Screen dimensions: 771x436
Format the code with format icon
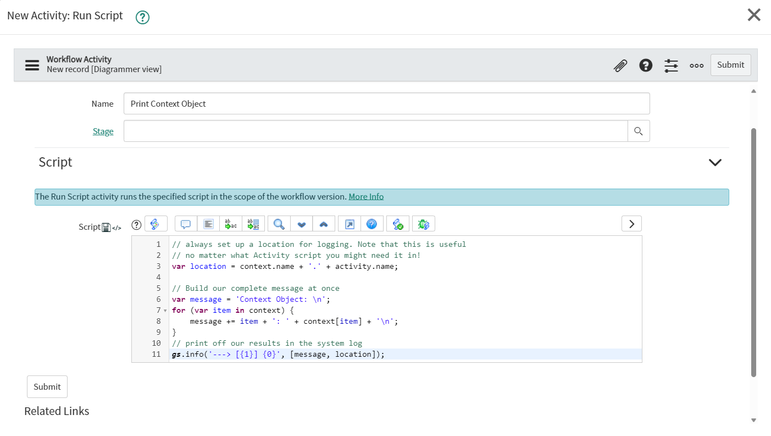(208, 224)
